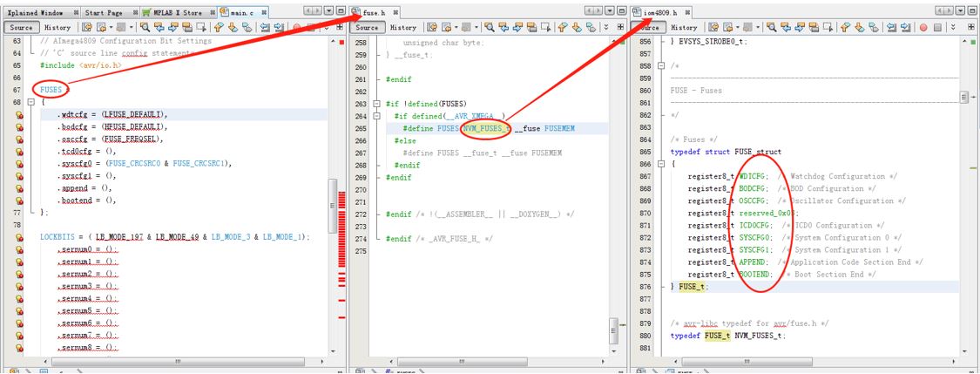Open document list dropdown in main.c pane
Screen dimensions: 980x374
pos(330,10)
